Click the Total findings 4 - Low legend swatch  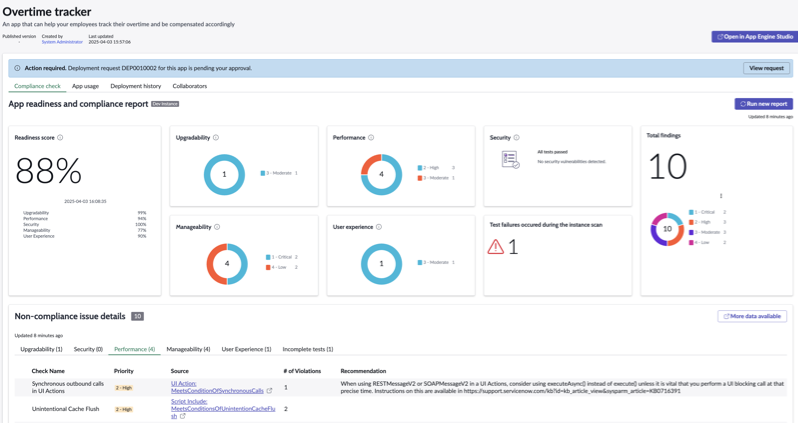[691, 242]
